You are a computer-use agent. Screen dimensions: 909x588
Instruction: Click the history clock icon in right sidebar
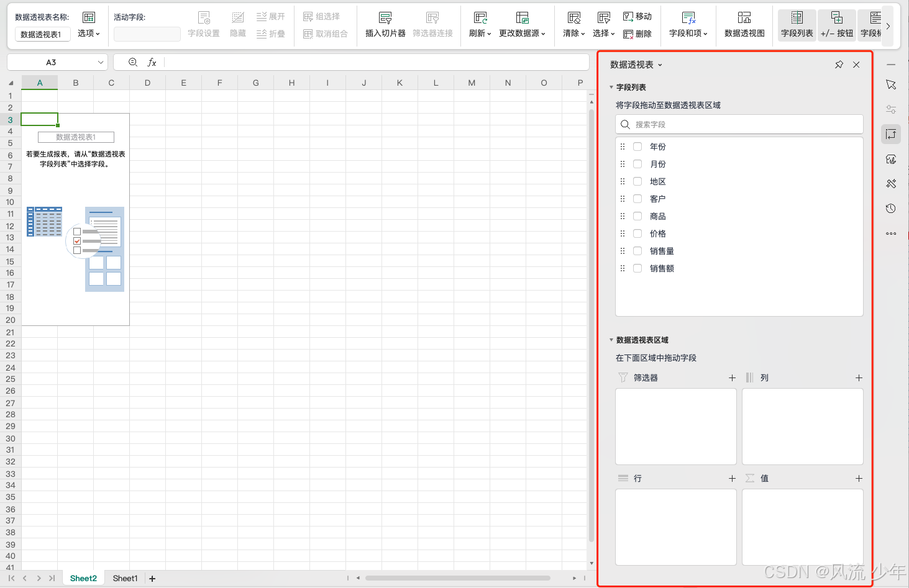click(x=891, y=208)
